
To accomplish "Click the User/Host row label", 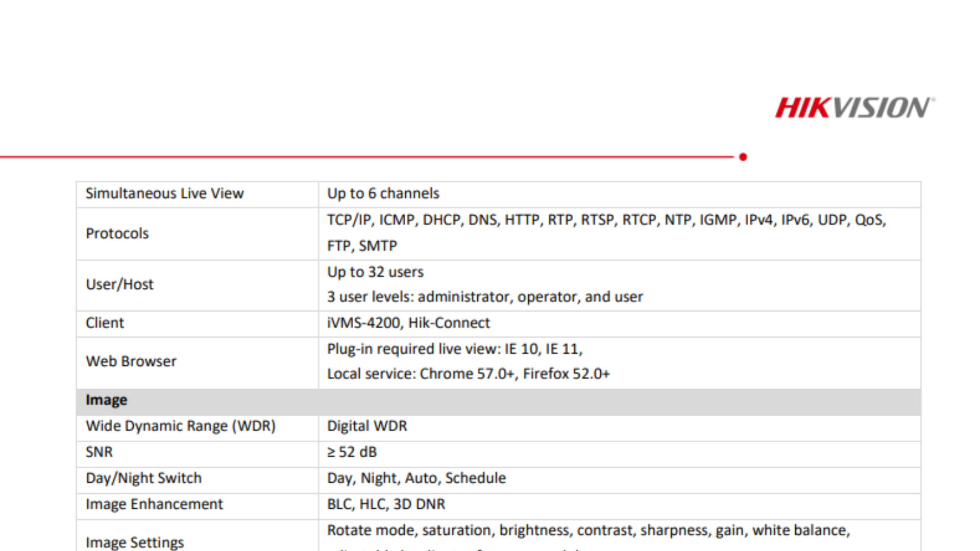I will coord(119,285).
